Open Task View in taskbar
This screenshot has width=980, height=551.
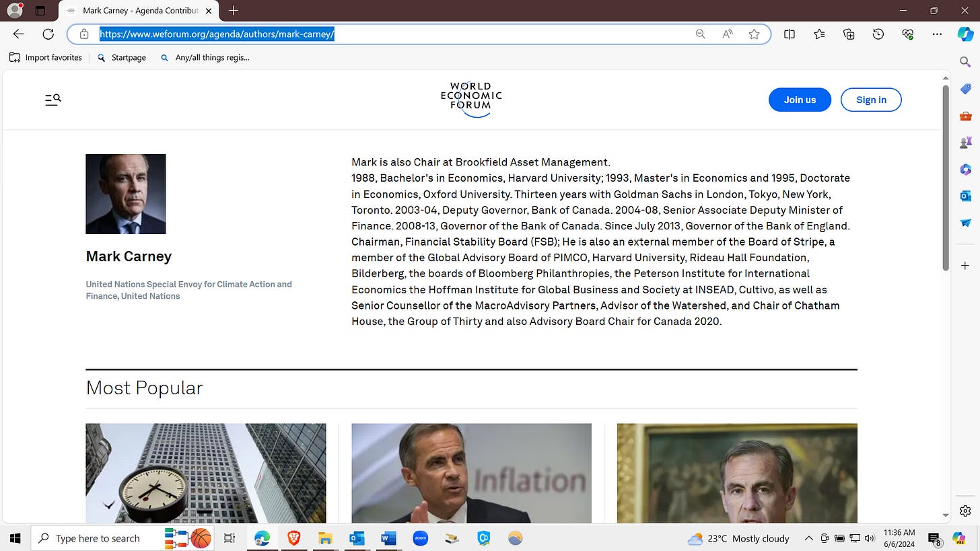[230, 538]
